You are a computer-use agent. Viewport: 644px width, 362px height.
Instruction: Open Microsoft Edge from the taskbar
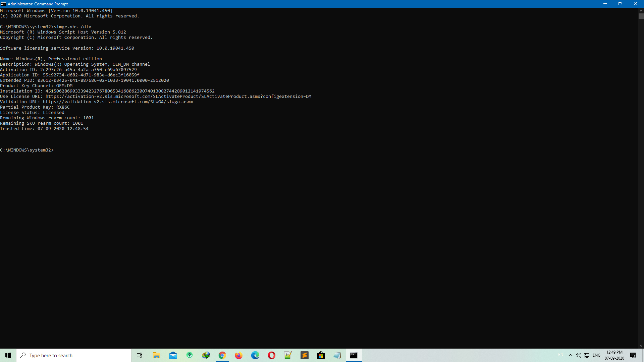tap(255, 355)
